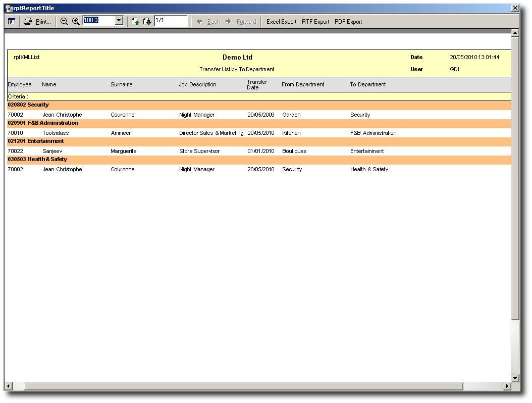Click the horizontal scrollbar left arrow
Image resolution: width=532 pixels, height=403 pixels.
[8, 386]
